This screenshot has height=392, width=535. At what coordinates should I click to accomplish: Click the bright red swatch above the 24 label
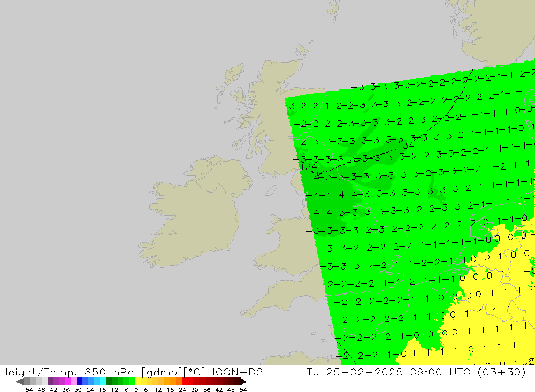pos(185,381)
